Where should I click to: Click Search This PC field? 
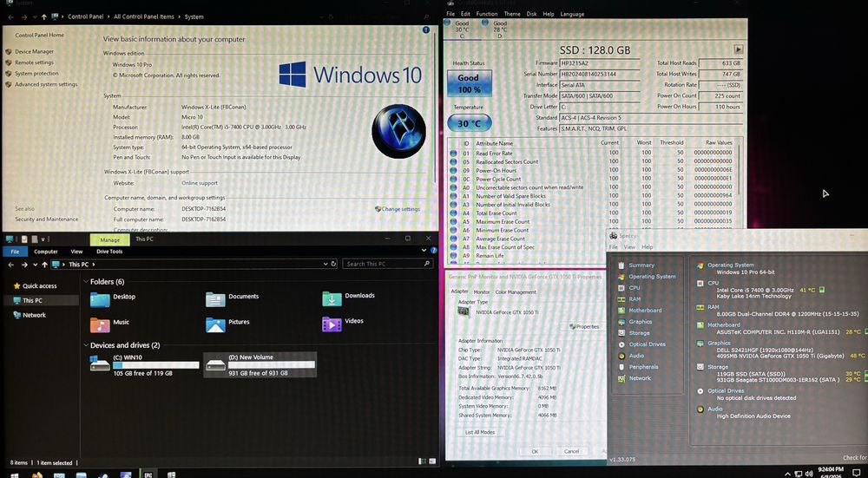[x=387, y=264]
